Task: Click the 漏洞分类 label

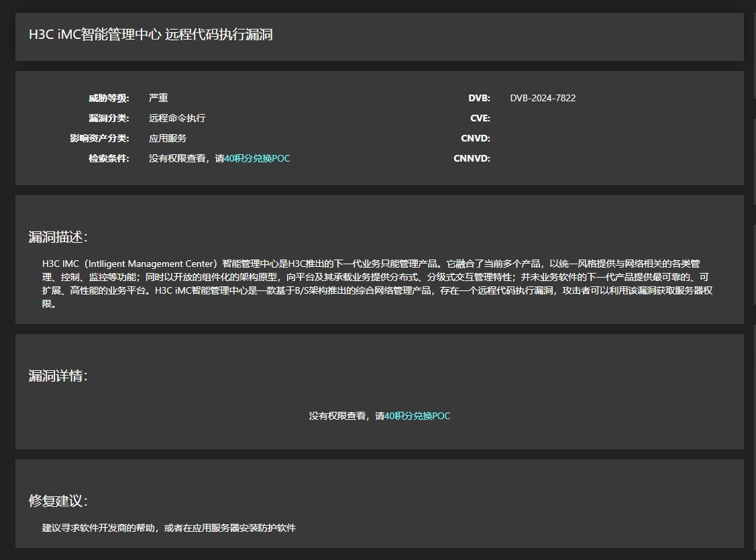Action: point(109,118)
